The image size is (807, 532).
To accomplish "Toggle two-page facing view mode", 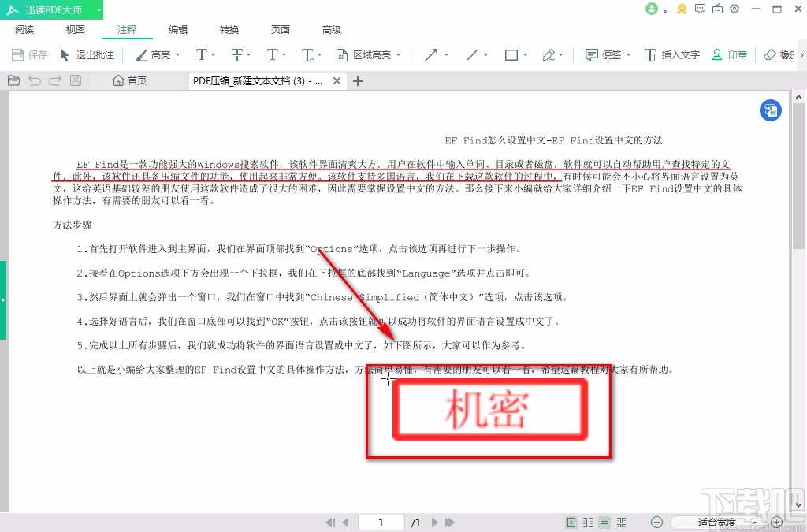I will 587,522.
